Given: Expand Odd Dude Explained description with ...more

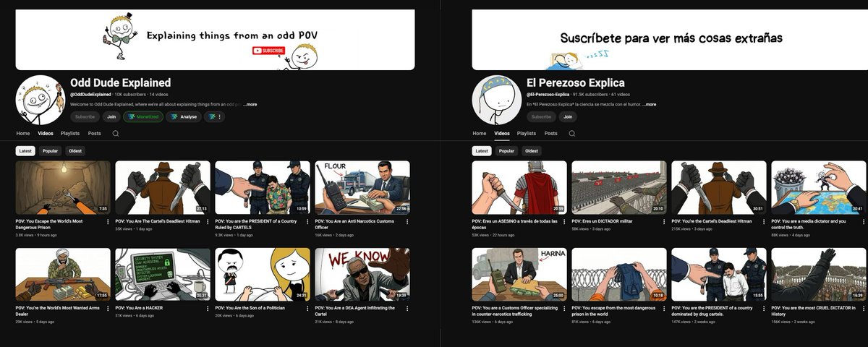Looking at the screenshot, I should (x=250, y=104).
